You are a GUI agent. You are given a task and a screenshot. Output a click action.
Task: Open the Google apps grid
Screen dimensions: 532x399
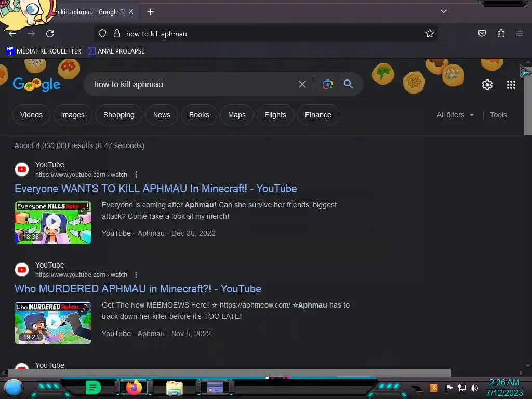(x=511, y=85)
